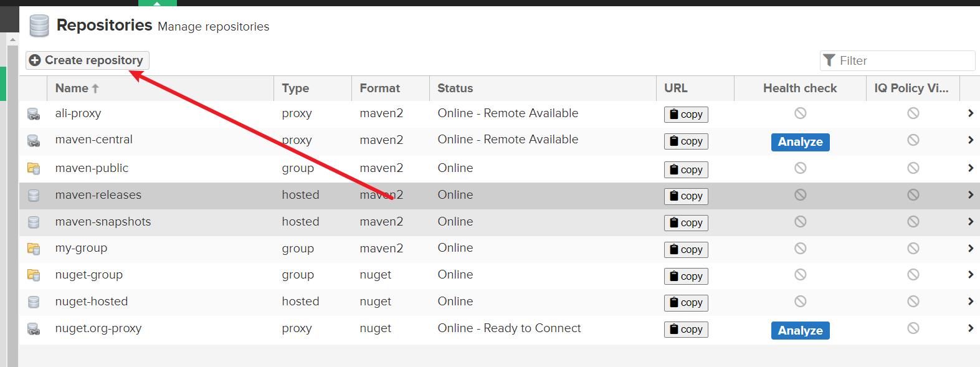Click the maven-releases hosted database icon

34,196
